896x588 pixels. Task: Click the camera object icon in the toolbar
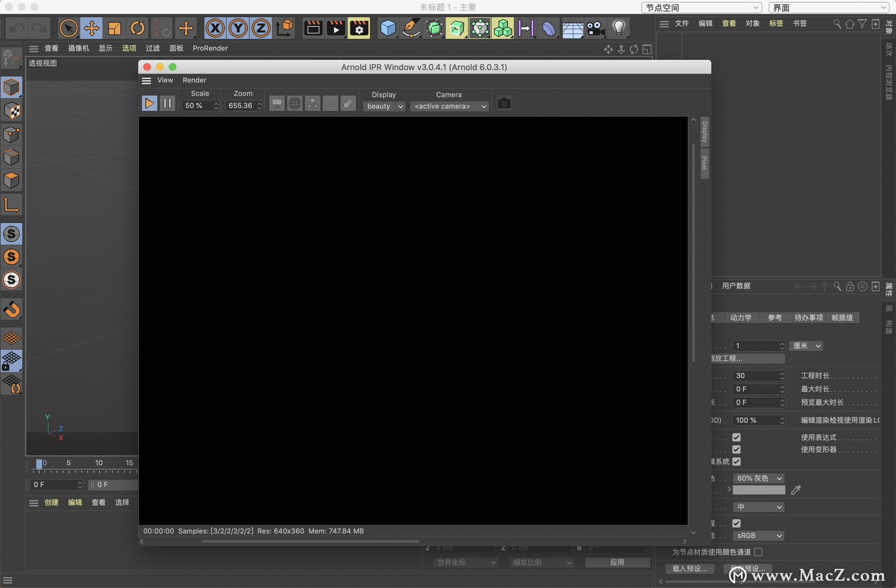point(596,28)
